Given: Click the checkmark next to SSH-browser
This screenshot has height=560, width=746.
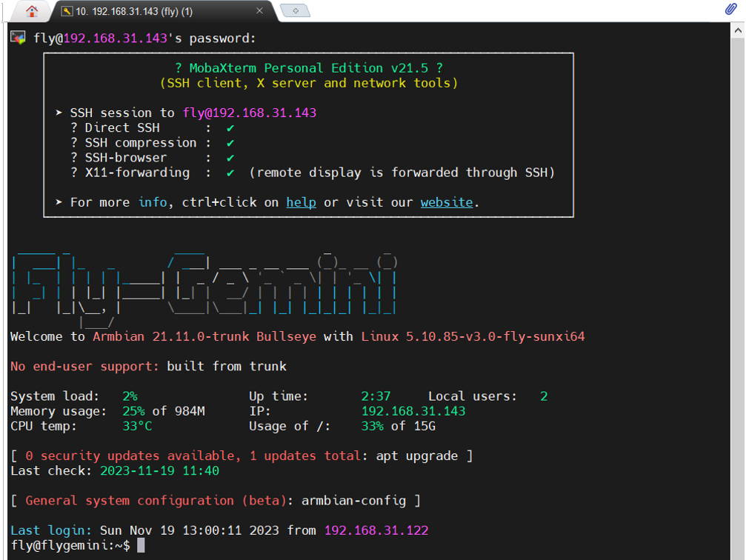Looking at the screenshot, I should coord(230,158).
